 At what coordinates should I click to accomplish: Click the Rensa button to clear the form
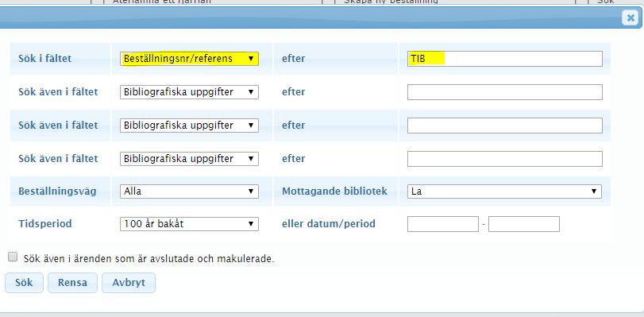[73, 283]
